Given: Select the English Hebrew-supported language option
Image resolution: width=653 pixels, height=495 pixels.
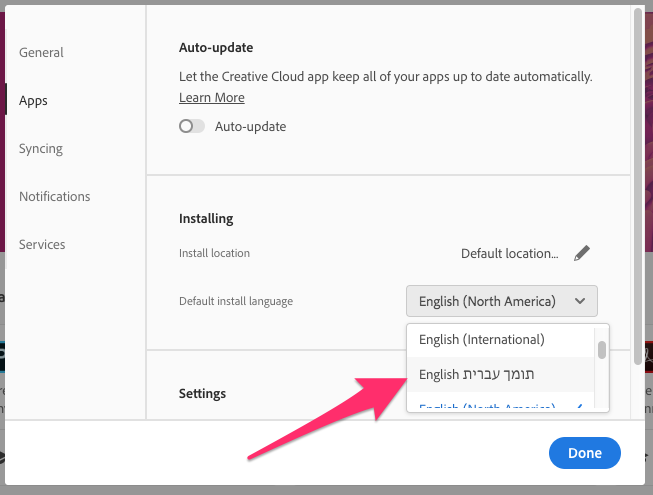Looking at the screenshot, I should point(476,375).
